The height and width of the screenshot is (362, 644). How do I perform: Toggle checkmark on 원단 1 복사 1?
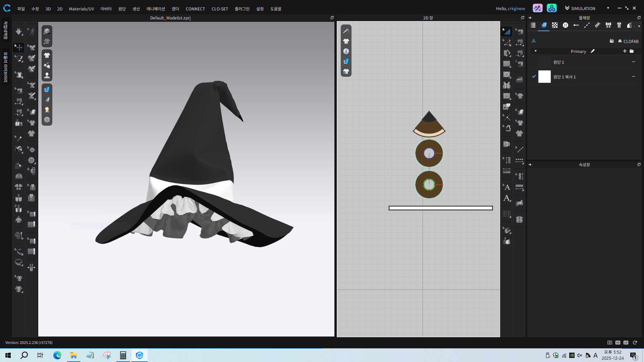point(534,77)
